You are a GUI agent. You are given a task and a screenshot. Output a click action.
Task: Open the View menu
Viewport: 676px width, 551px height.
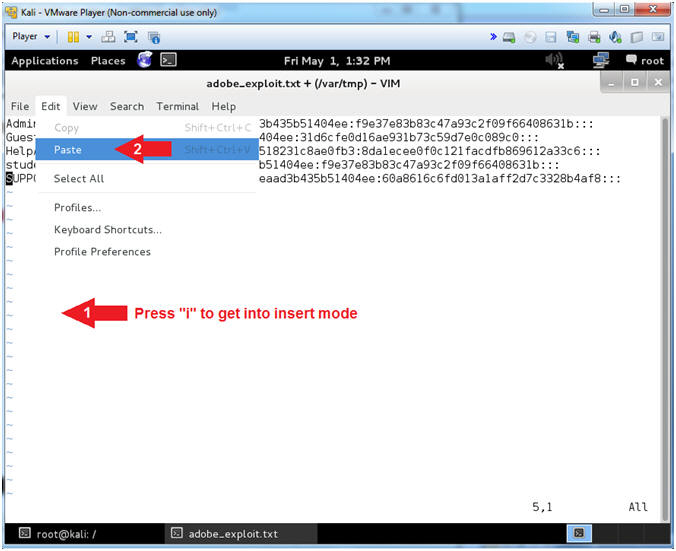pyautogui.click(x=85, y=106)
